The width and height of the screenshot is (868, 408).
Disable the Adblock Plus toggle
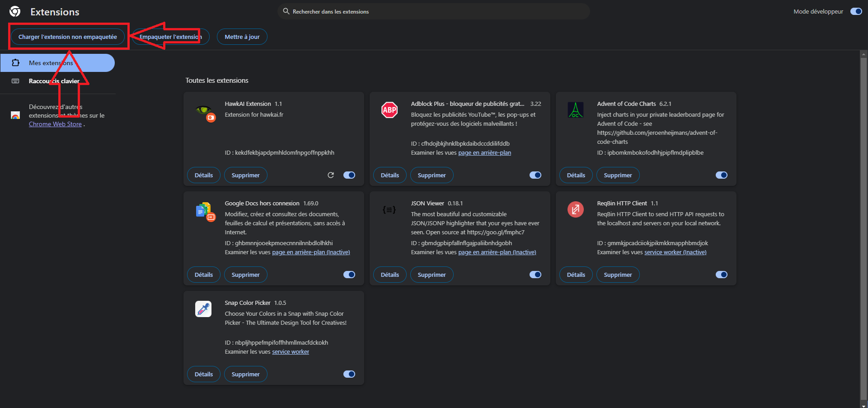point(535,175)
